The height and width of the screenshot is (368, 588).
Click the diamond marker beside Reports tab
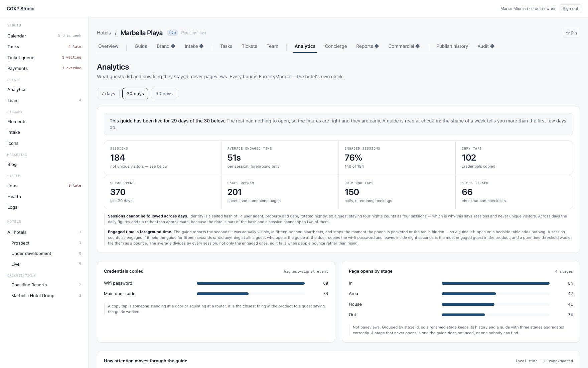(377, 46)
